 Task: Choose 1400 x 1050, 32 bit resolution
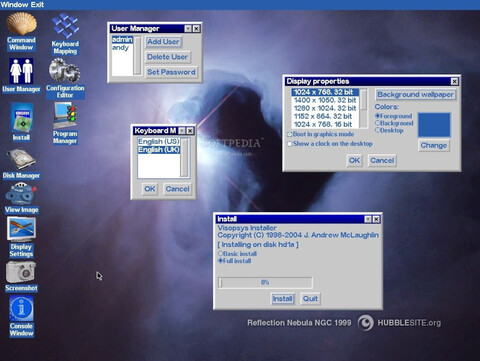pyautogui.click(x=325, y=100)
